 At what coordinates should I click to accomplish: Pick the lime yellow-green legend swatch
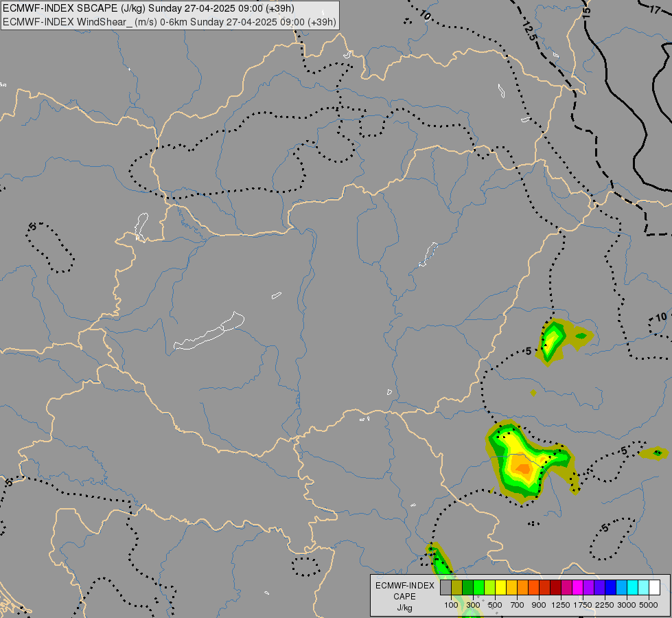click(x=489, y=588)
